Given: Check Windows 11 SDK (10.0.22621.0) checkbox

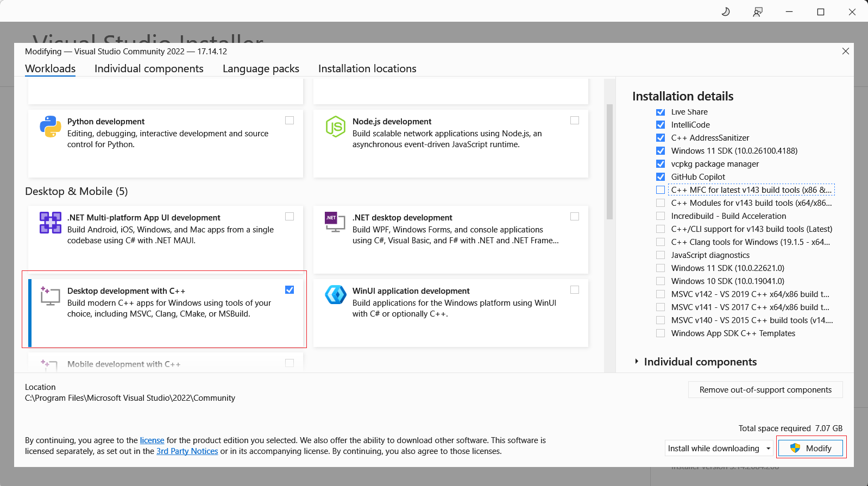Looking at the screenshot, I should click(661, 268).
